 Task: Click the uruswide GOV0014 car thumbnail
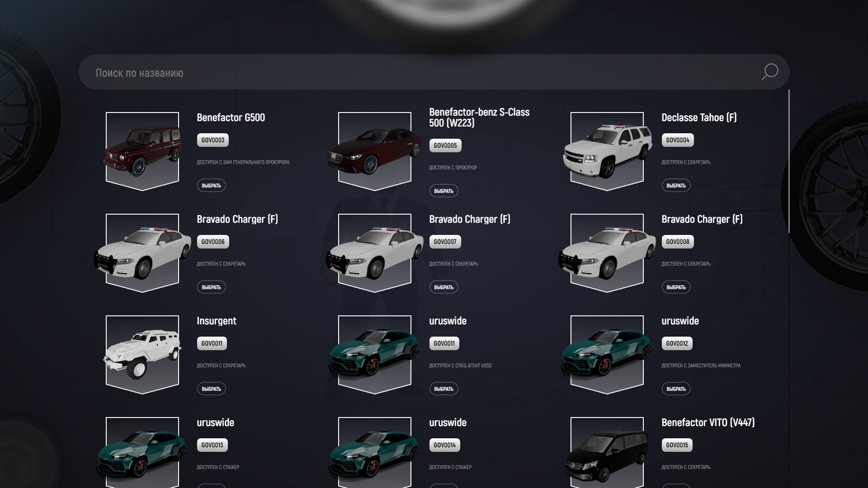pyautogui.click(x=375, y=452)
